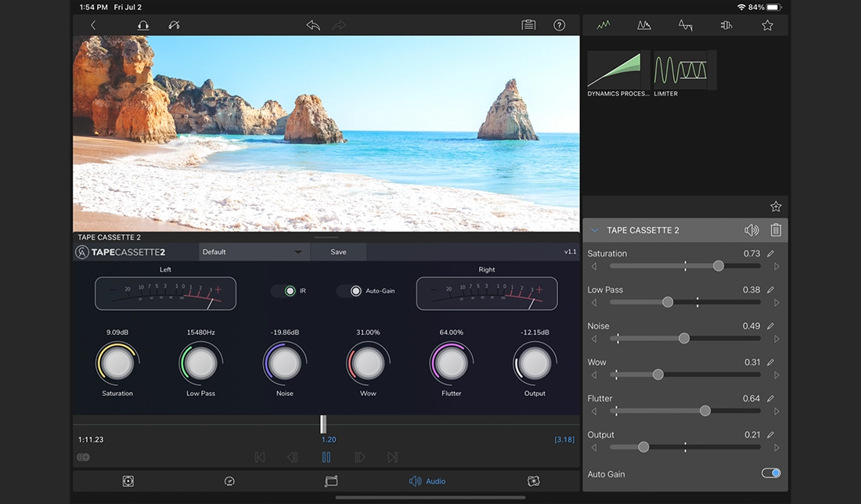861x504 pixels.
Task: Click the pencil icon next to Saturation
Action: 770,254
